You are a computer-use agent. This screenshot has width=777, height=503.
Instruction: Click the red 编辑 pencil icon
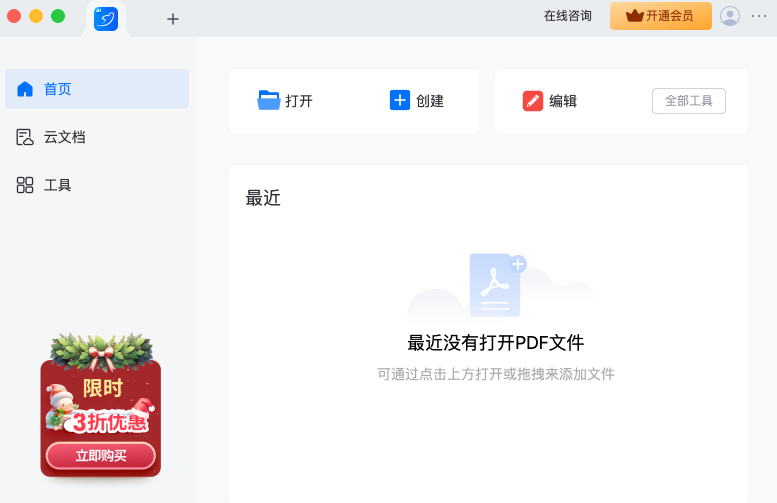pos(533,101)
